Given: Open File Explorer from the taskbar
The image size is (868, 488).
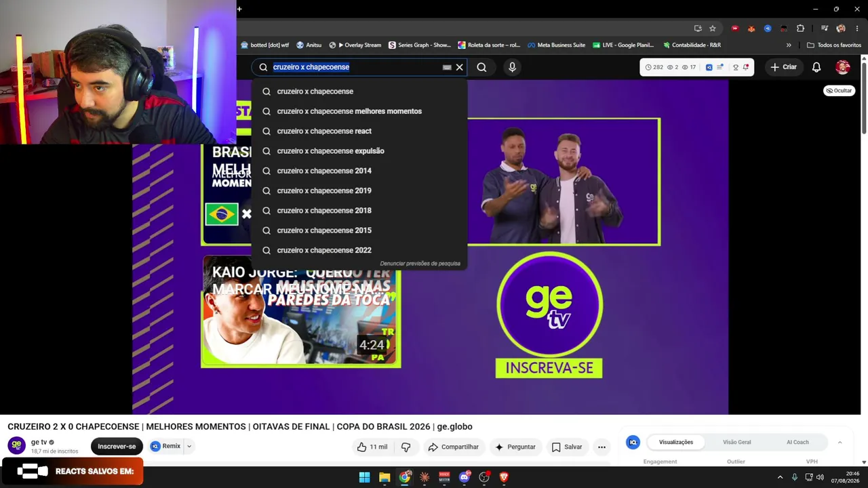Looking at the screenshot, I should pos(384,477).
